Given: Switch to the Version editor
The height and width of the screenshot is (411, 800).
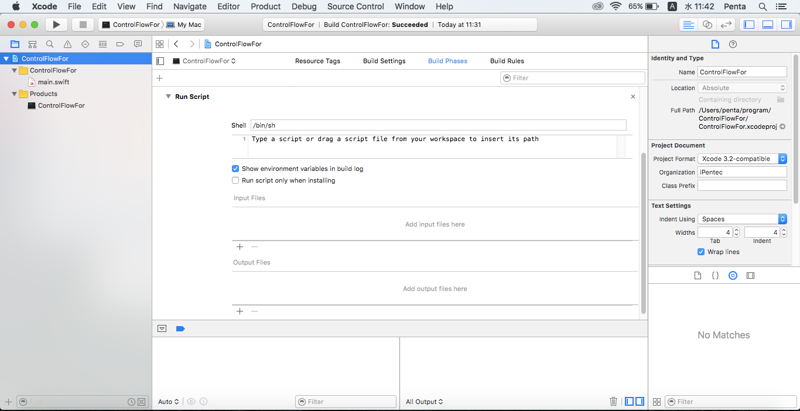Looking at the screenshot, I should (725, 24).
